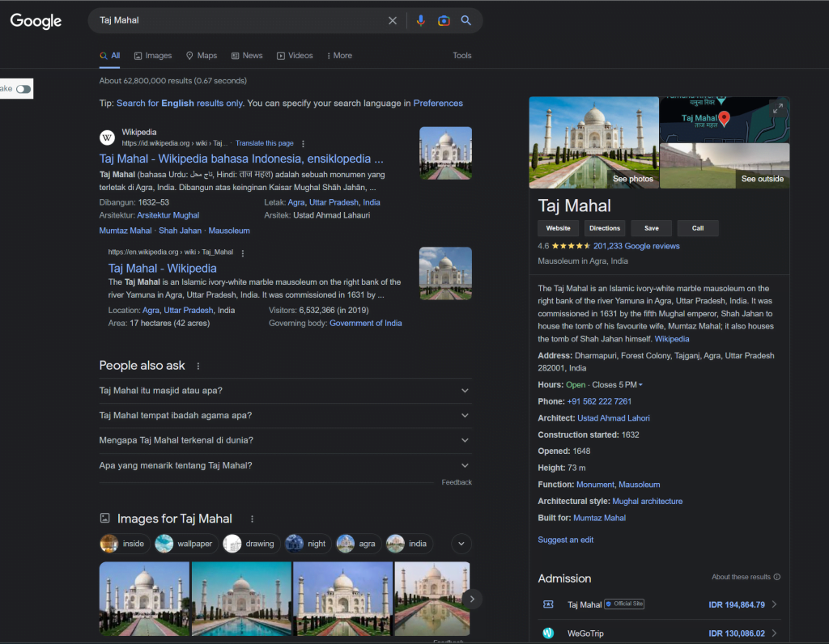Click the Wikipedia W icon on first result

coord(107,138)
